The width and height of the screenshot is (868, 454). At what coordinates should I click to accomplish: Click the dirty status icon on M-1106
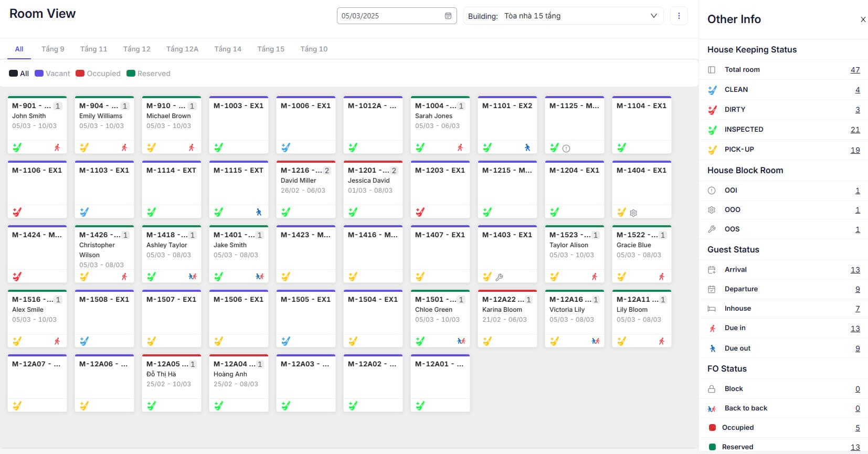click(x=17, y=212)
